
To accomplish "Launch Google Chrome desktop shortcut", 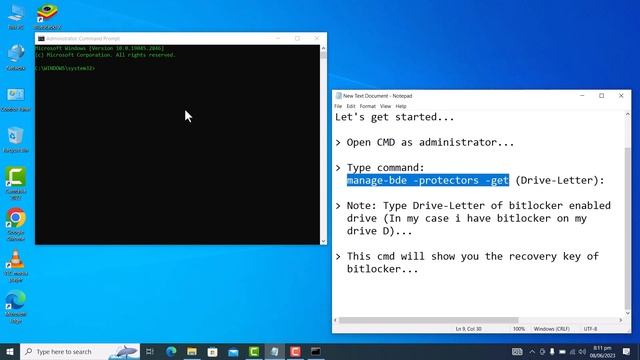I will point(16,224).
